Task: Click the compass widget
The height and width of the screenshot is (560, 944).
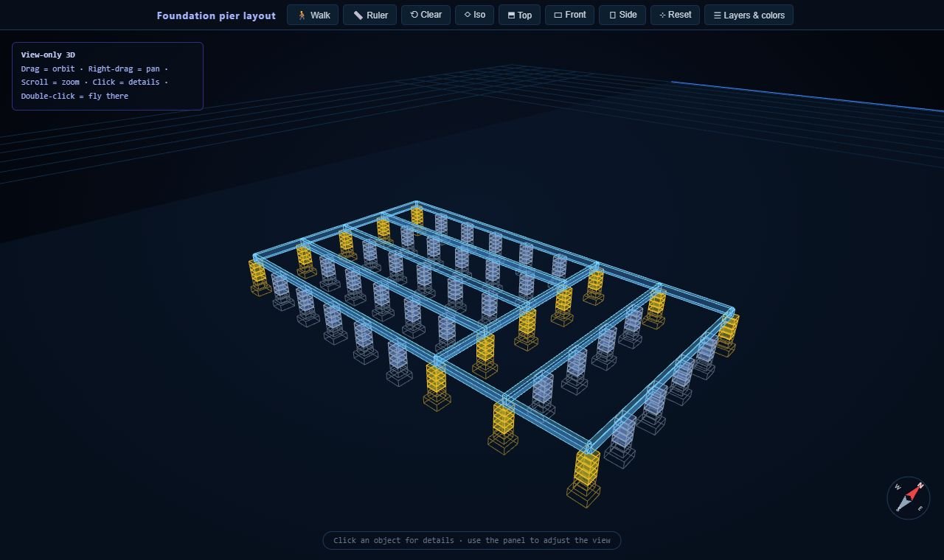Action: [909, 498]
